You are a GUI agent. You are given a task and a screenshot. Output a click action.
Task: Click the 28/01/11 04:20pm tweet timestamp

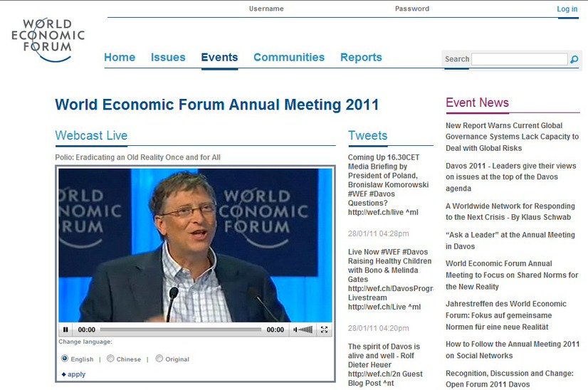[379, 328]
